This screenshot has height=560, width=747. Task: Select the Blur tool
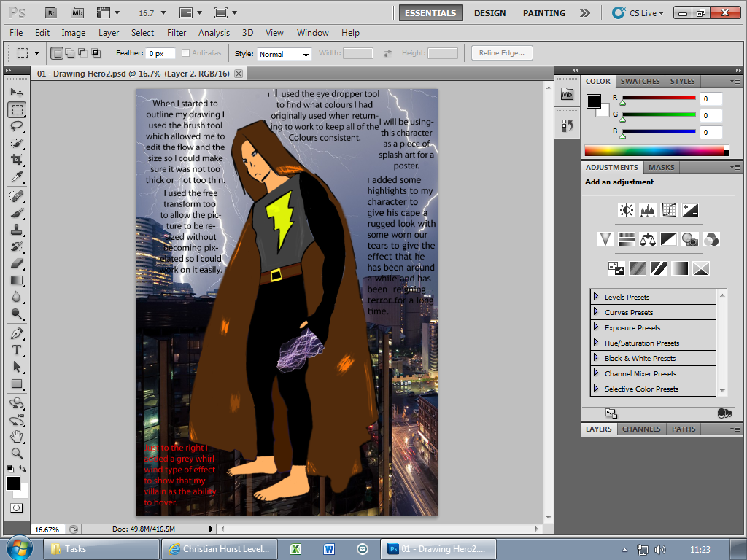click(17, 297)
